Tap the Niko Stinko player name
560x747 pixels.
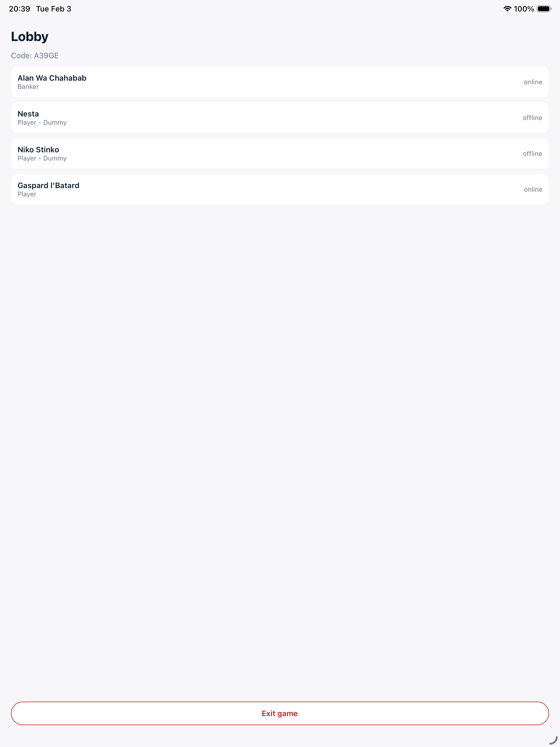(38, 150)
